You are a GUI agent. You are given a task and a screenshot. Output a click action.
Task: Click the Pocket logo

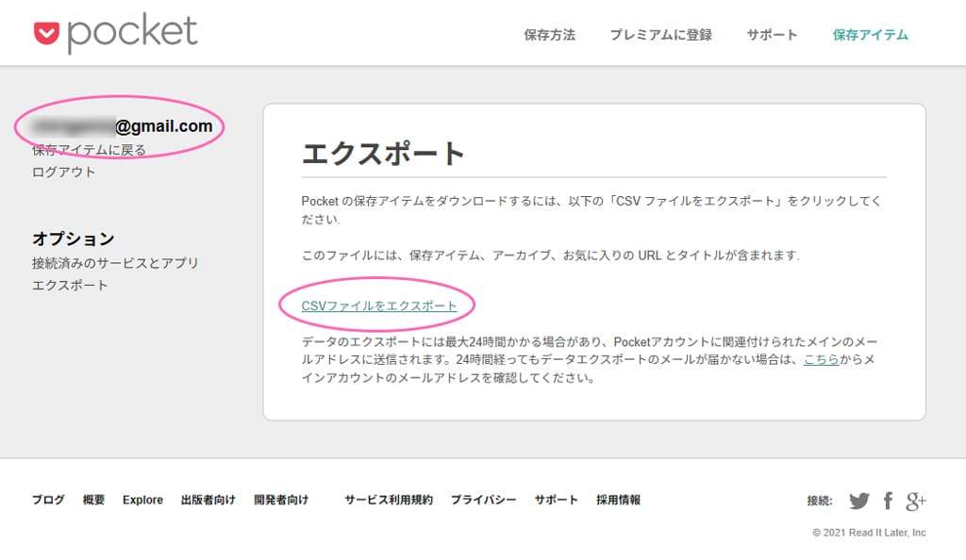(x=116, y=33)
